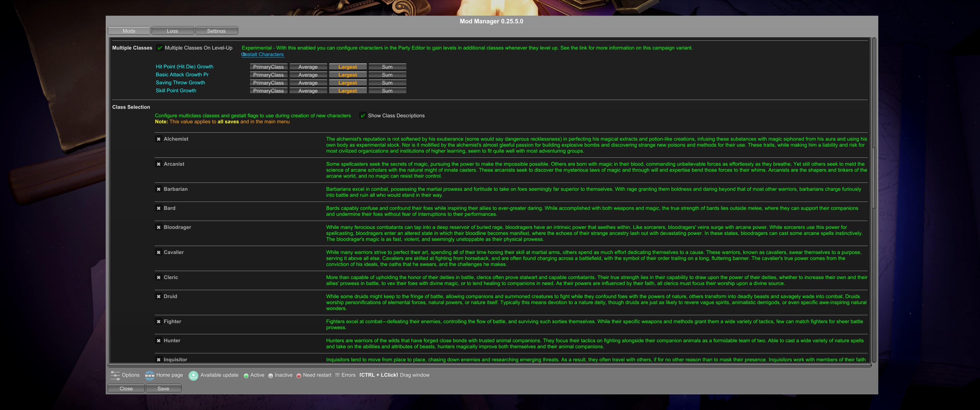Enable the Fighter class toggle
The height and width of the screenshot is (410, 980).
pyautogui.click(x=159, y=322)
